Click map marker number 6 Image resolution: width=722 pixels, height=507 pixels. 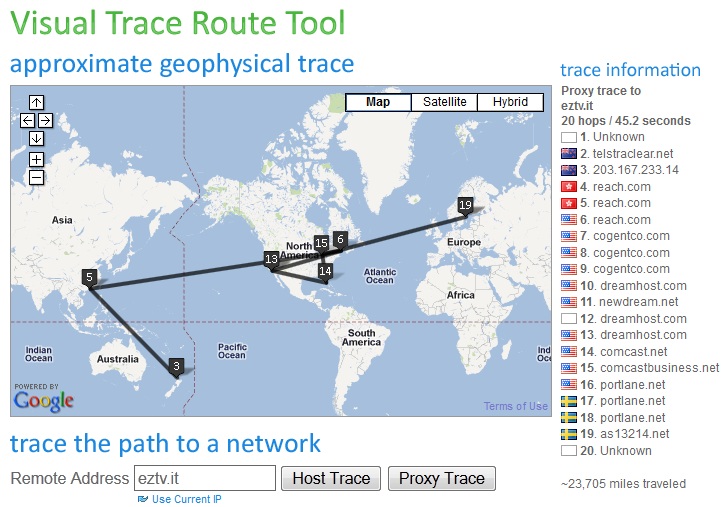pyautogui.click(x=340, y=239)
